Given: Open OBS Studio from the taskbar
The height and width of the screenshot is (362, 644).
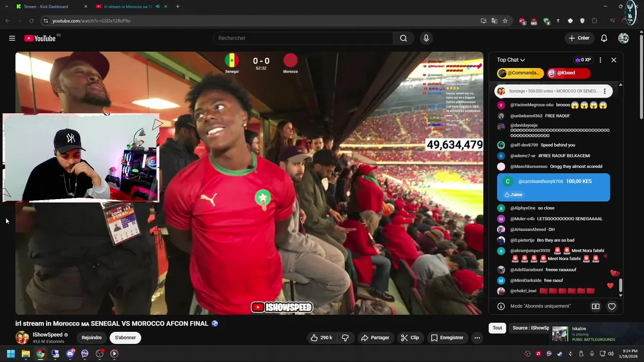Looking at the screenshot, I should (x=100, y=353).
